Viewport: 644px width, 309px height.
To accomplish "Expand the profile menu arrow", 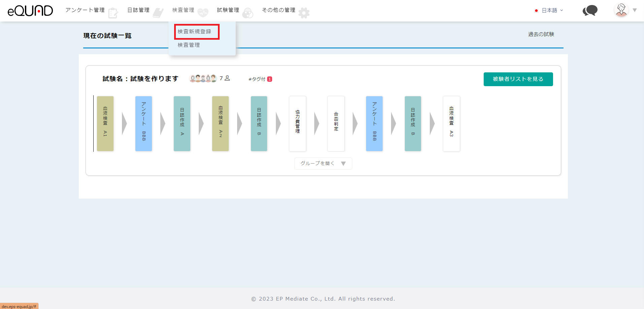I will click(x=635, y=10).
